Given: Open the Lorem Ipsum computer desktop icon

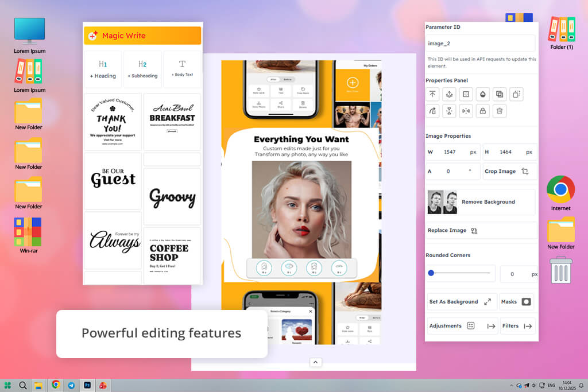Looking at the screenshot, I should click(30, 36).
